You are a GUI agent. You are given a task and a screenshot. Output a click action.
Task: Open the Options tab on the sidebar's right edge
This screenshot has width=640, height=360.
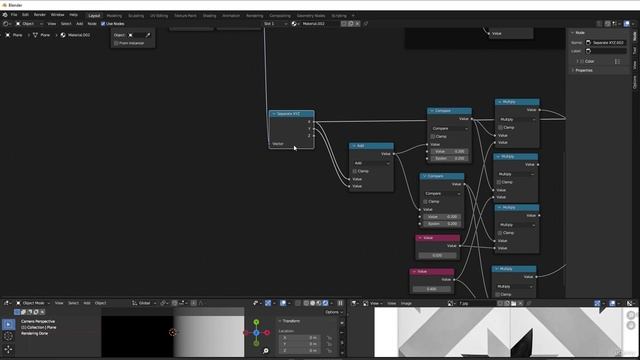(635, 82)
